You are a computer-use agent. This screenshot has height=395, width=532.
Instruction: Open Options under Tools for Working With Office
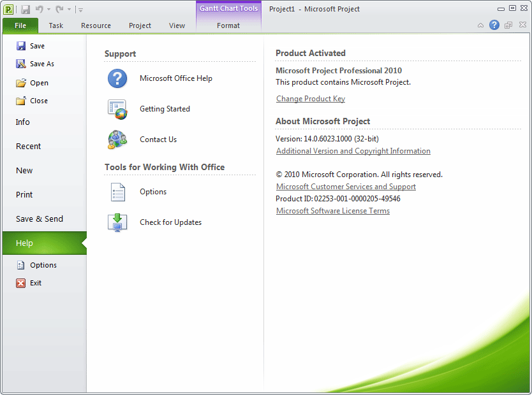[153, 192]
